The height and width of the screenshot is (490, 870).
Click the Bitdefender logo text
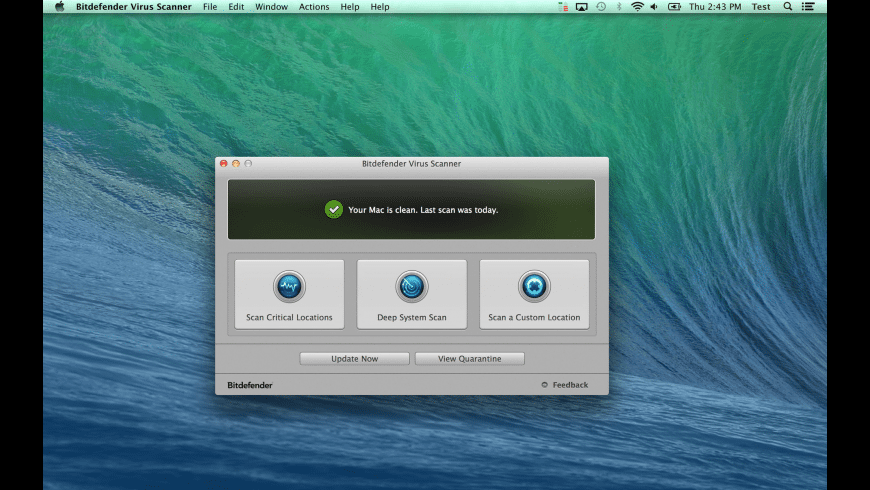[250, 385]
